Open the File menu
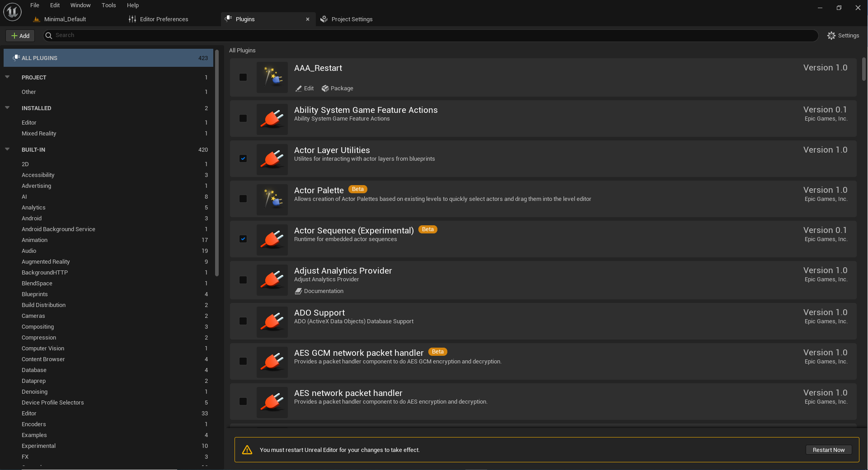Viewport: 868px width, 470px height. click(x=35, y=5)
